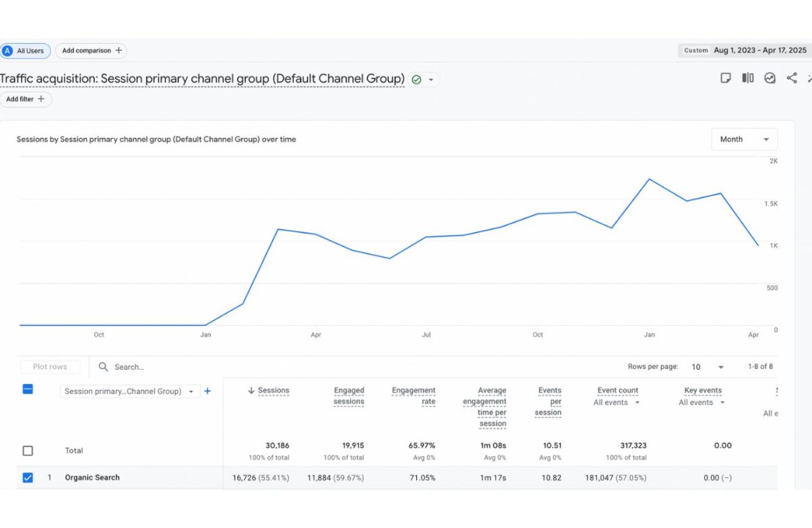Click the green data quality checkmark badge
The image size is (812, 528).
pos(415,79)
